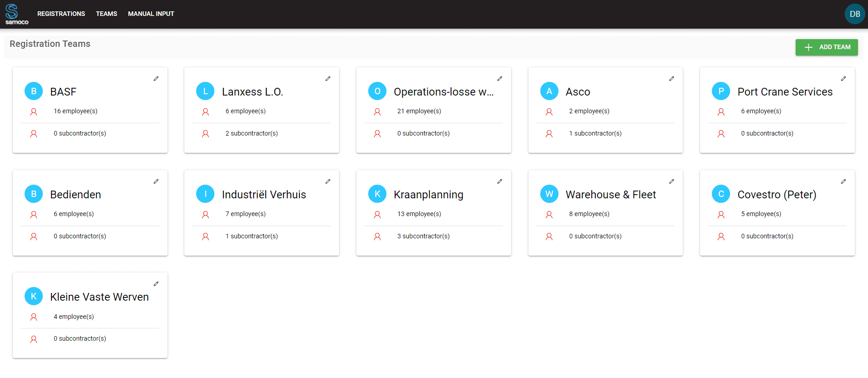Click the Samoco logo
This screenshot has height=378, width=868.
pyautogui.click(x=16, y=14)
